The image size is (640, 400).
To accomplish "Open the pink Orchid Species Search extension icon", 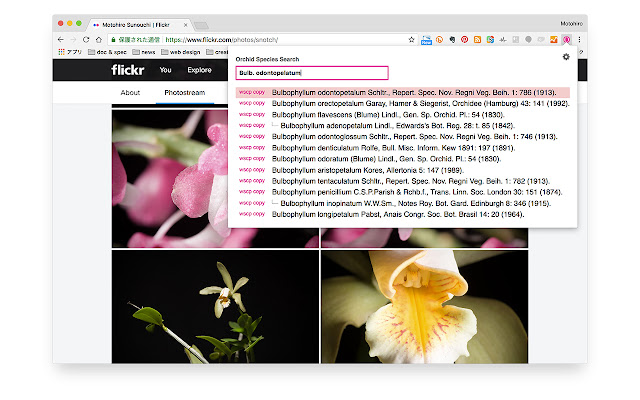I will tap(567, 40).
